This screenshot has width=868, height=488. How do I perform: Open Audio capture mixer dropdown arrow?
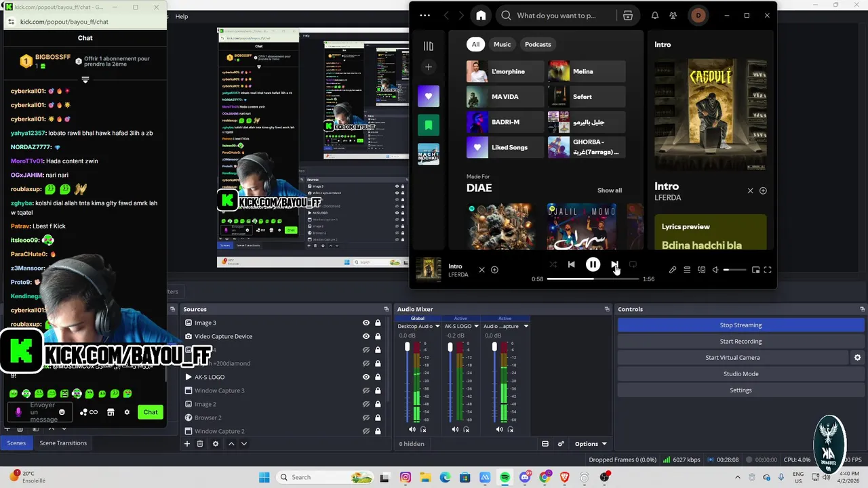pyautogui.click(x=526, y=326)
